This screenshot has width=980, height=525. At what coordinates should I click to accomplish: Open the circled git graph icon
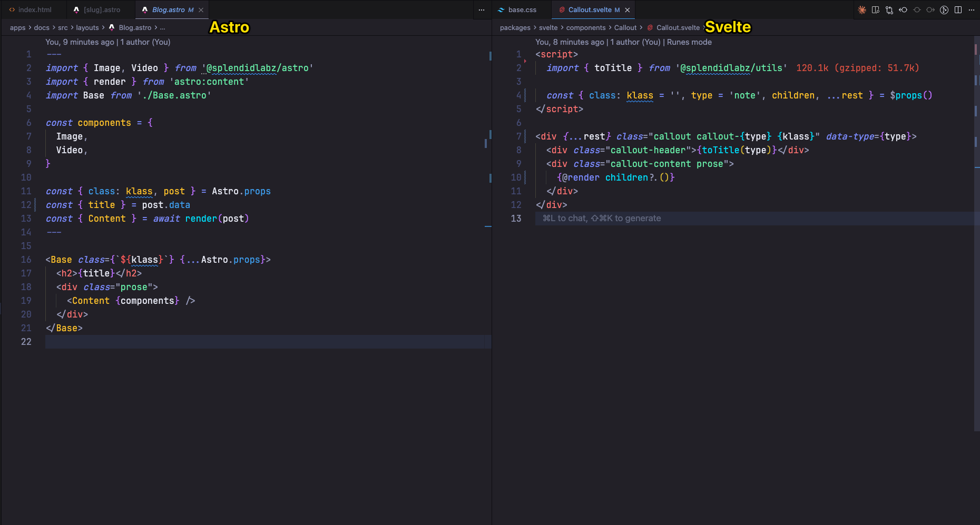tap(944, 9)
